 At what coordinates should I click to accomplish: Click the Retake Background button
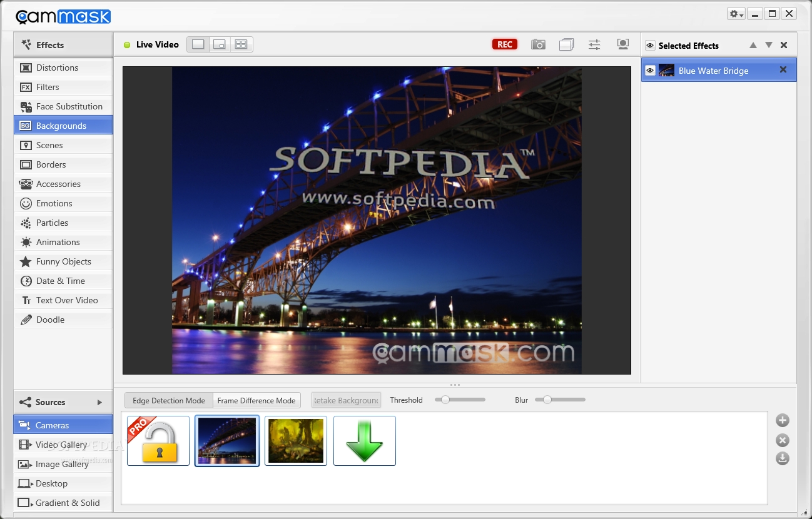(346, 400)
